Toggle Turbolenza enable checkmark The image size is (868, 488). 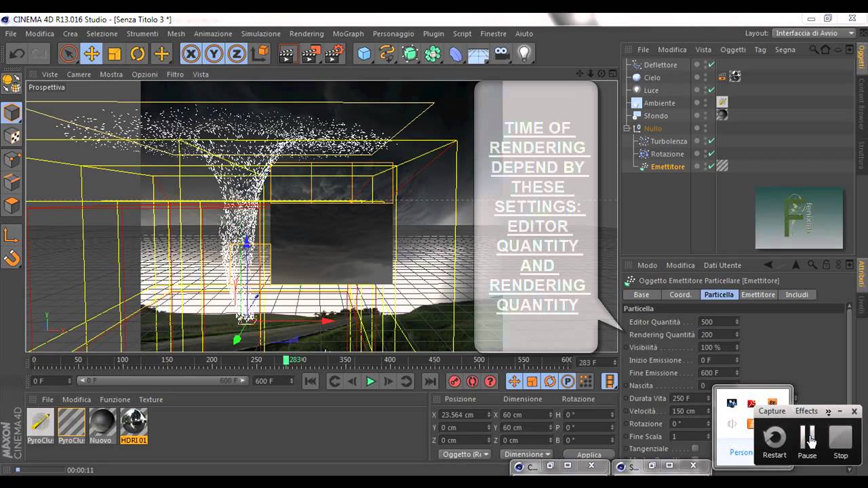[711, 141]
